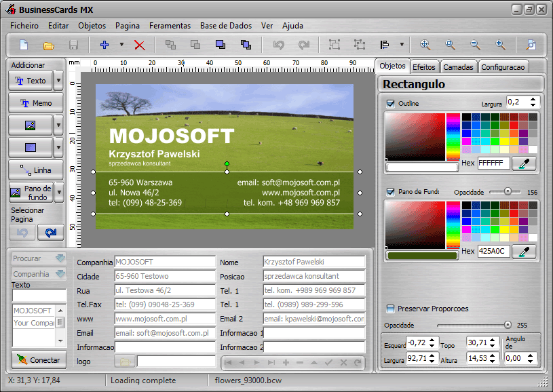Expand the rectangle shape dropdown arrow
The height and width of the screenshot is (392, 553).
[58, 147]
